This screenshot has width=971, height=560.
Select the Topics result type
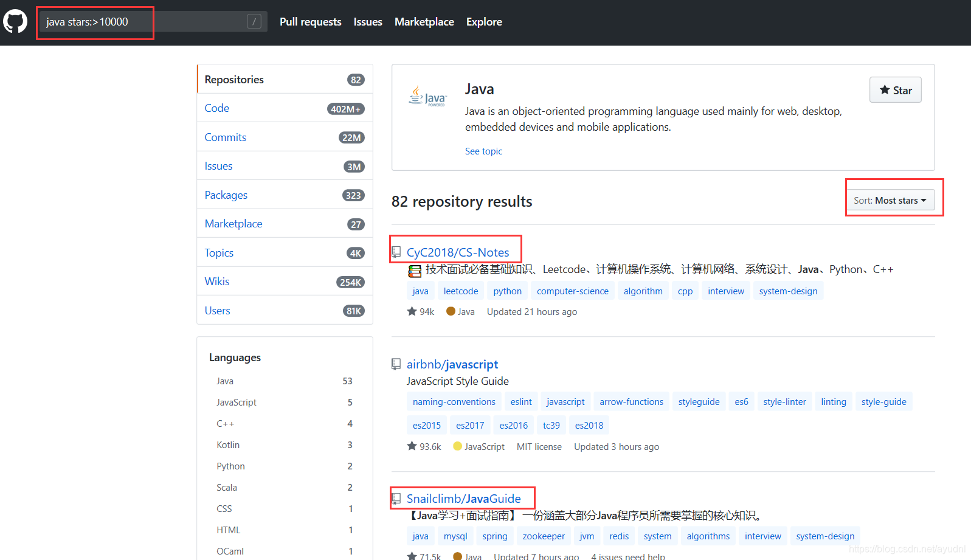point(285,253)
